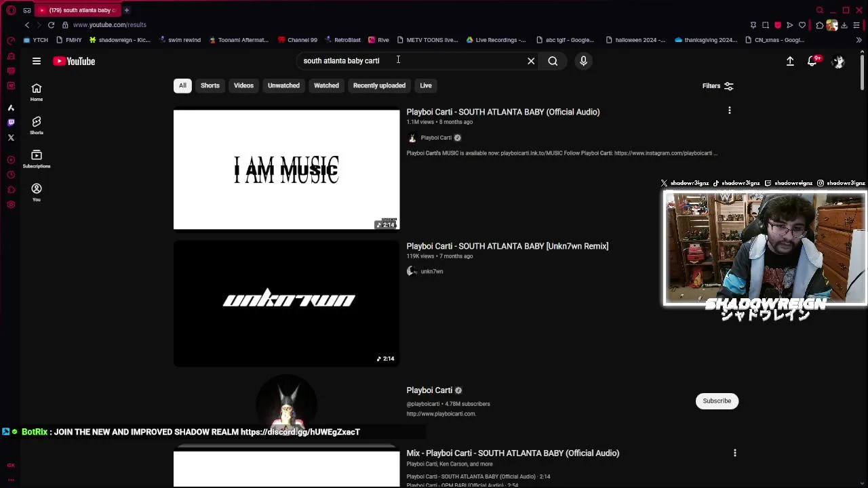Click the address bar URL
This screenshot has height=488, width=868.
pos(109,25)
